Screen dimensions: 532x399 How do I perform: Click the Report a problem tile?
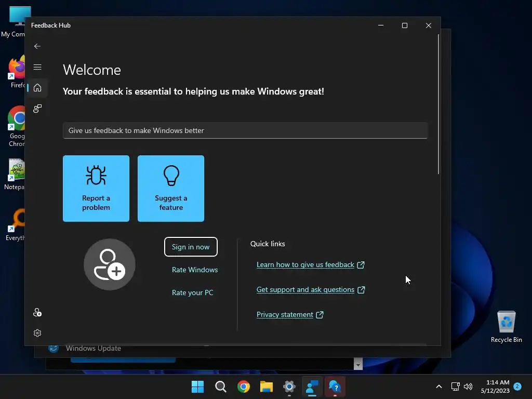(96, 189)
